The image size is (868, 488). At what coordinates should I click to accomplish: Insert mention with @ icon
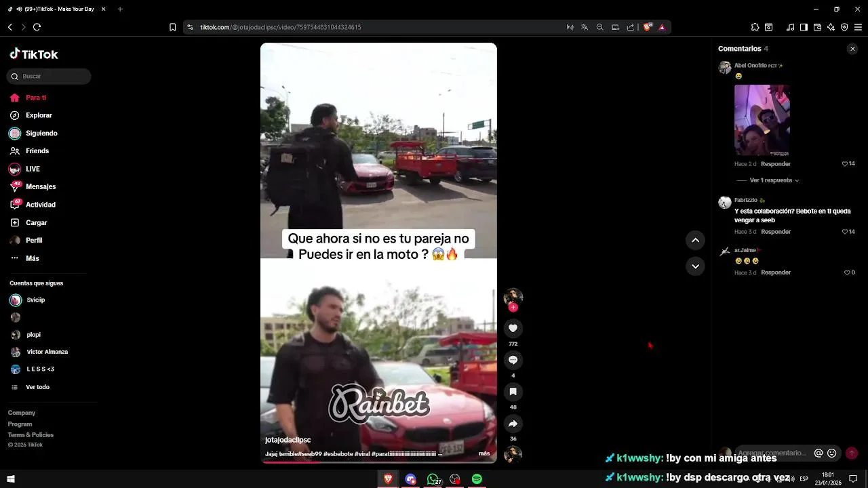point(818,453)
